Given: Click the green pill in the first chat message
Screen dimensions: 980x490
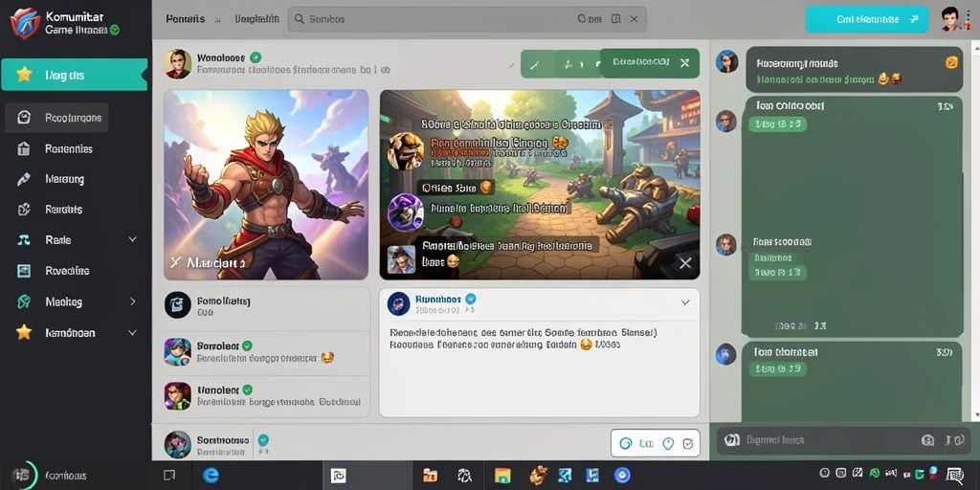Looking at the screenshot, I should coord(777,123).
